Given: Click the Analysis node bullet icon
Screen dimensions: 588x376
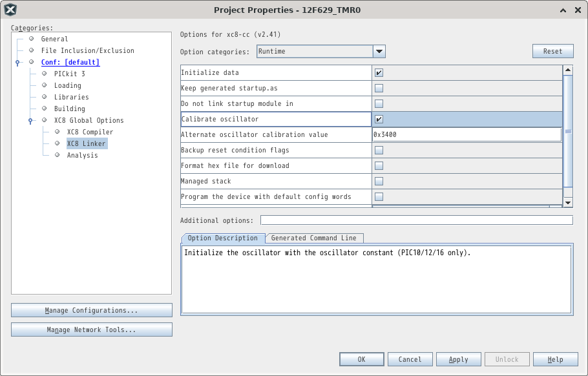Looking at the screenshot, I should [x=57, y=155].
